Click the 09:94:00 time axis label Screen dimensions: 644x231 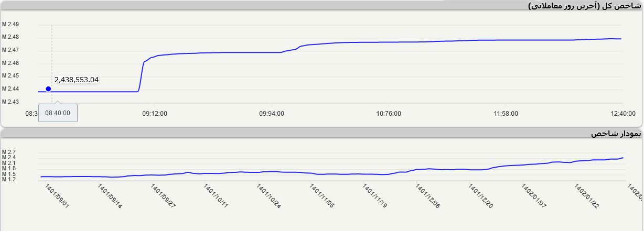tap(272, 113)
